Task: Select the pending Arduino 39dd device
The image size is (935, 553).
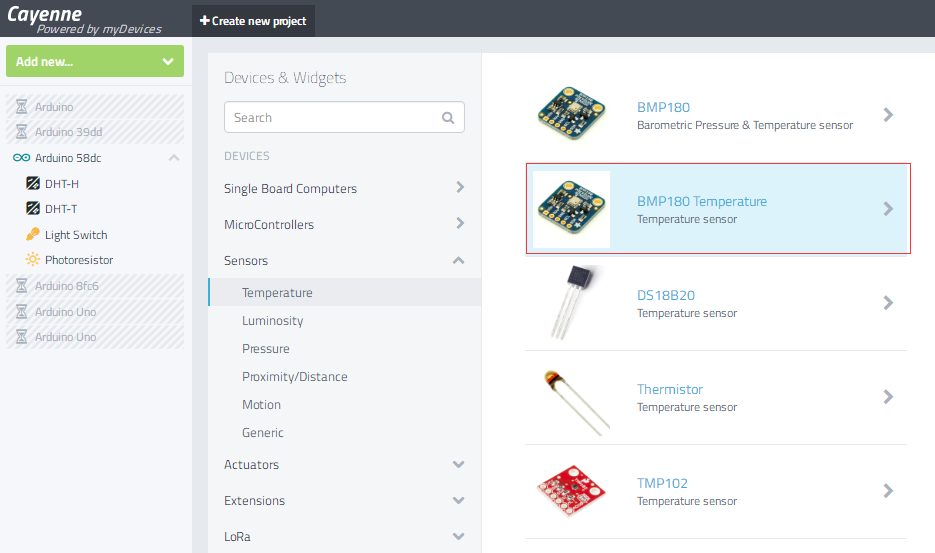Action: 95,132
